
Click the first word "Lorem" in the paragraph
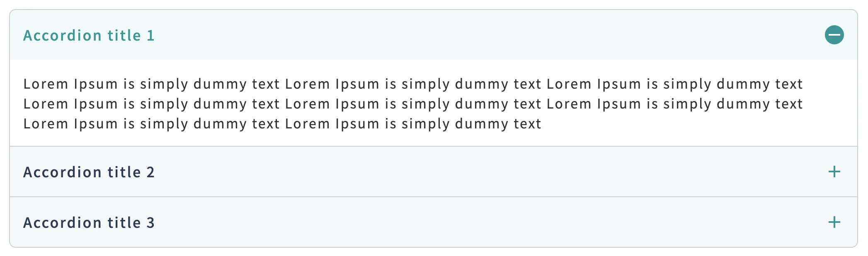[46, 84]
